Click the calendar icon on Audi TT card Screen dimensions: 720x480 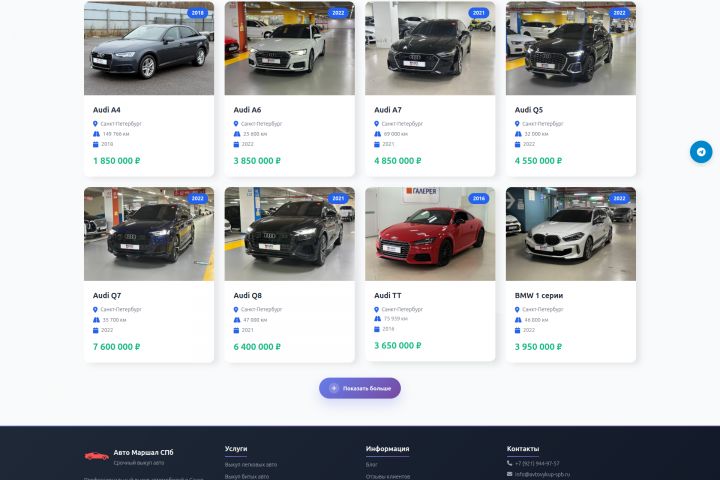(377, 328)
